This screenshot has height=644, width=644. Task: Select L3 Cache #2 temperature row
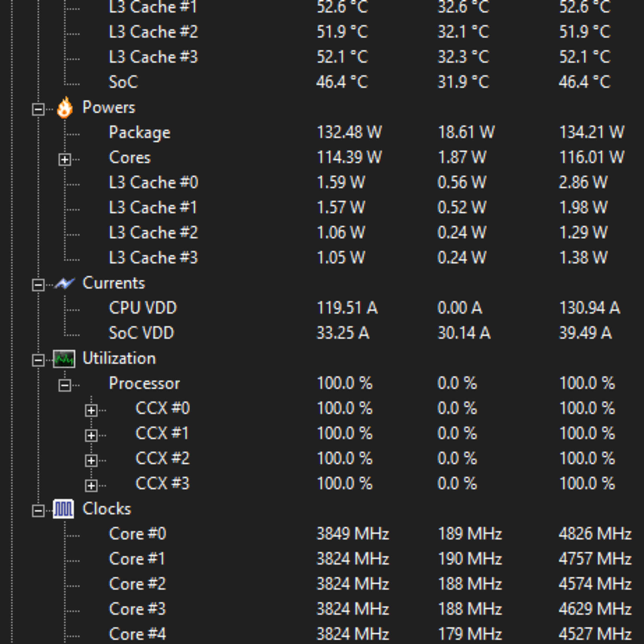(153, 32)
